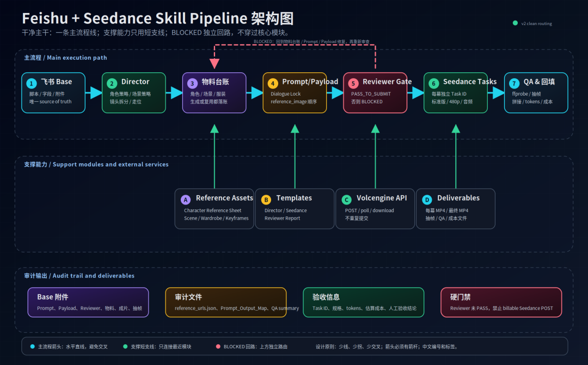Click the Seedance Tasks node title
588x365 pixels.
click(470, 82)
